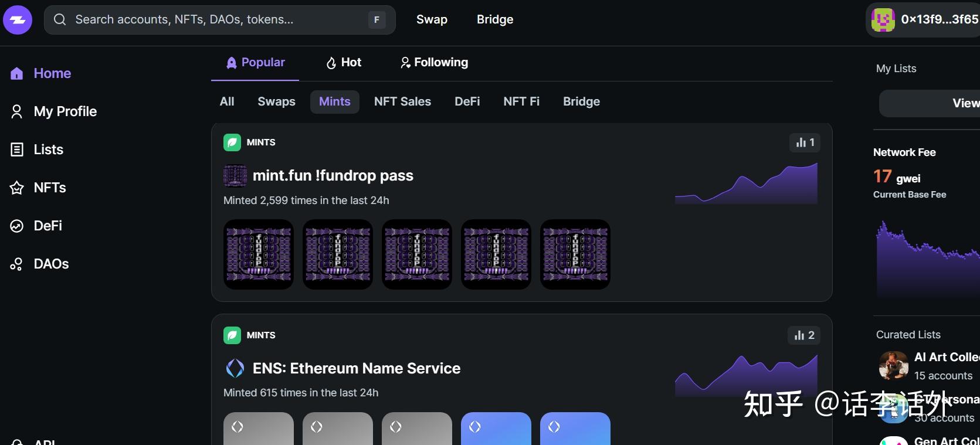Screen dimensions: 980x445
Task: Open NFTs star icon
Action: coord(17,188)
